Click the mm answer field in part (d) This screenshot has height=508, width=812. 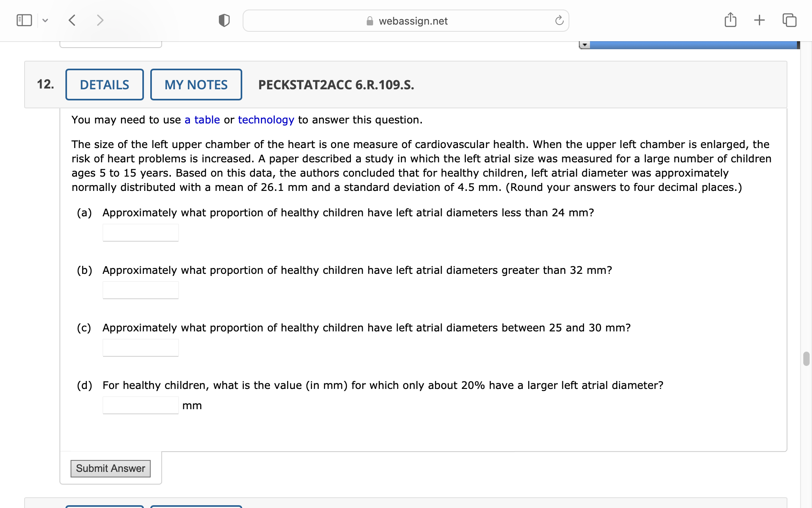140,405
